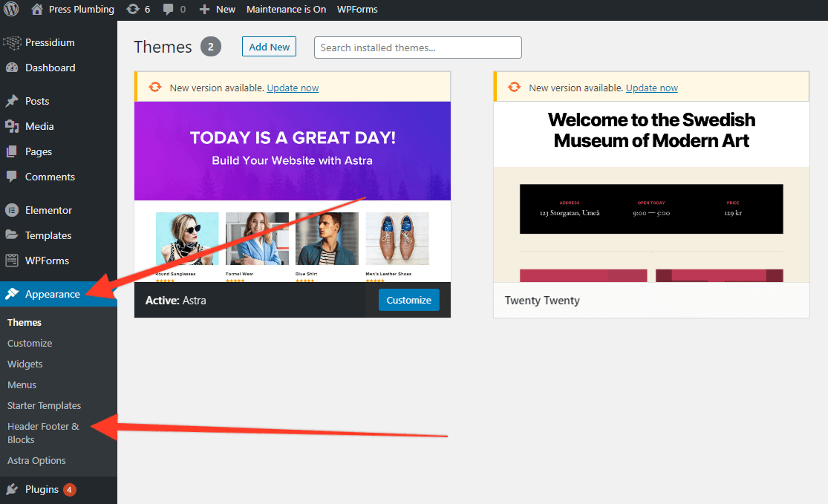828x504 pixels.
Task: Click the blue Customize button on Astra
Action: coord(408,300)
